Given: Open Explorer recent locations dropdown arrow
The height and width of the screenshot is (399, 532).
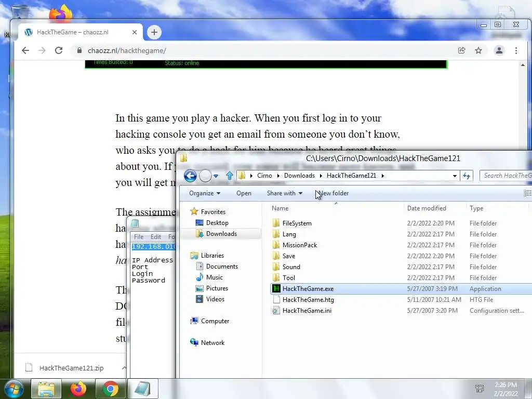Looking at the screenshot, I should click(216, 176).
